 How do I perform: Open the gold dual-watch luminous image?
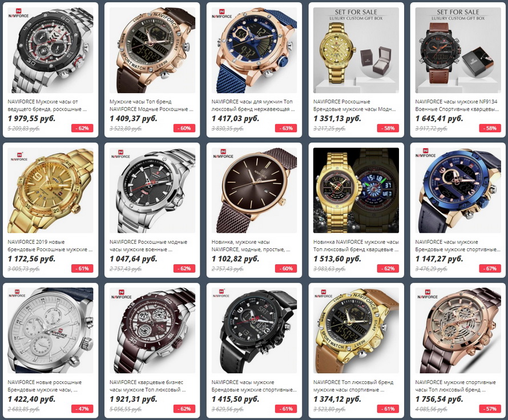pyautogui.click(x=356, y=191)
